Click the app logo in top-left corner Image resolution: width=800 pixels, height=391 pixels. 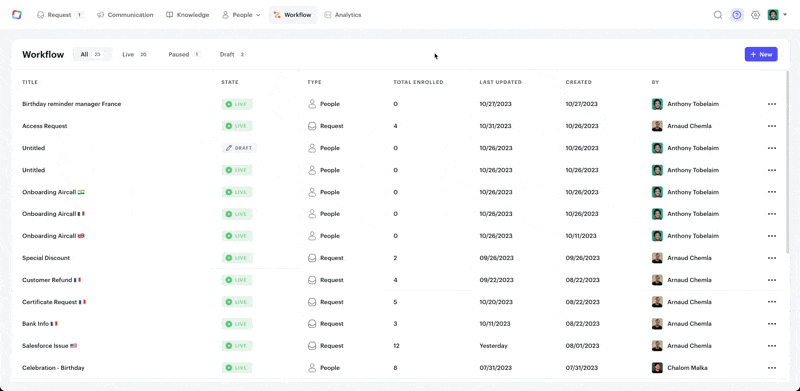(17, 15)
